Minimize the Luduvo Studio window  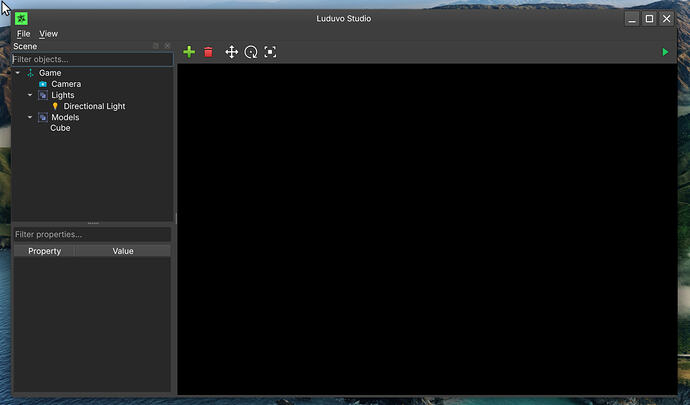[x=632, y=18]
